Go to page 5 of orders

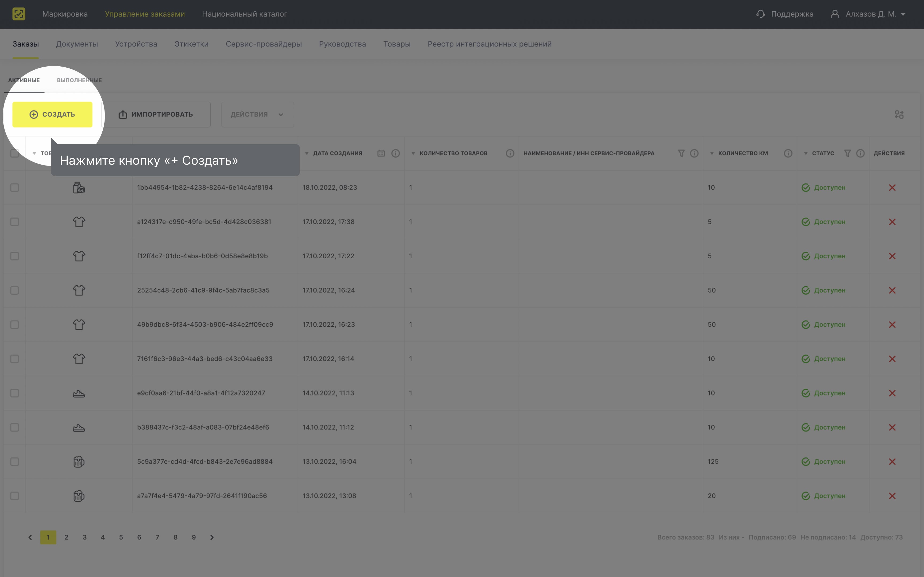tap(121, 537)
